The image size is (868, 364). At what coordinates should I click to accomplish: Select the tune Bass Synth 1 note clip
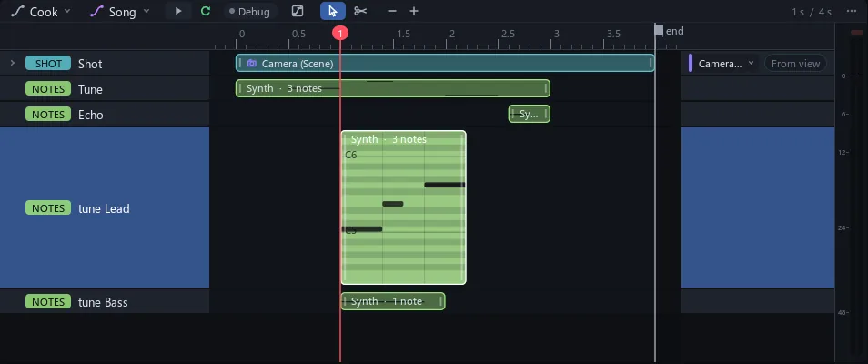[392, 301]
